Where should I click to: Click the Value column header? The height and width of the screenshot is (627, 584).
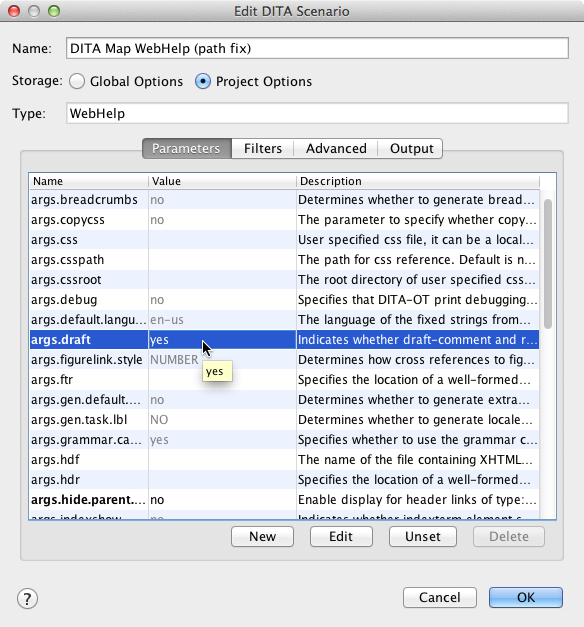click(x=222, y=181)
